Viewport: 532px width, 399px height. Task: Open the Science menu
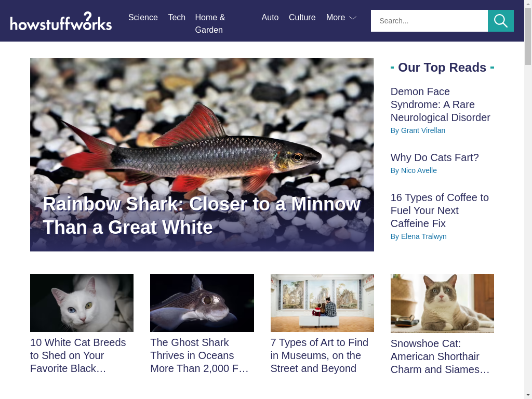(x=143, y=17)
